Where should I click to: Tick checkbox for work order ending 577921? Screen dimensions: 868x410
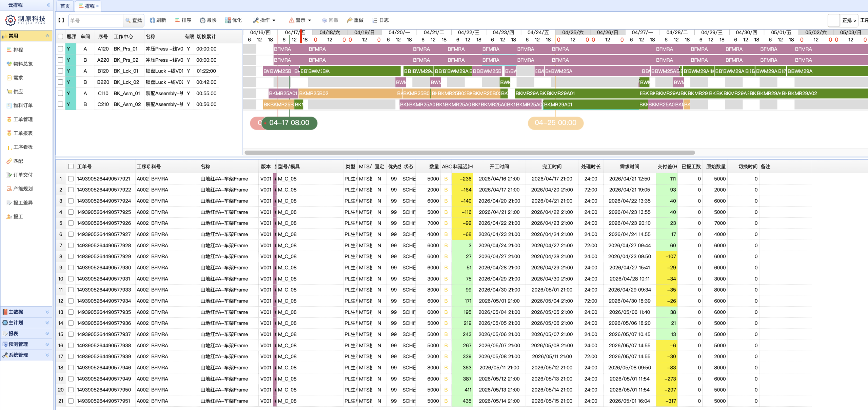71,179
